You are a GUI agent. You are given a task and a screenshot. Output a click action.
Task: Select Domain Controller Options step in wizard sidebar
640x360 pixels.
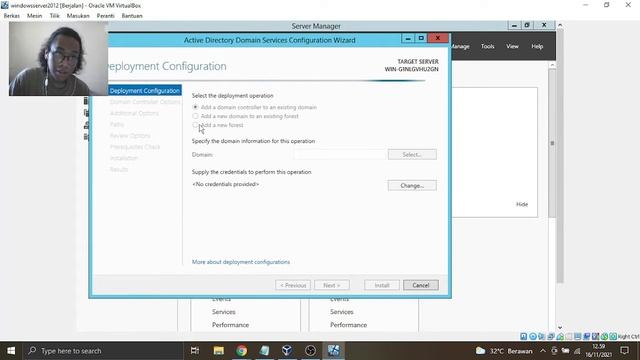click(x=144, y=102)
